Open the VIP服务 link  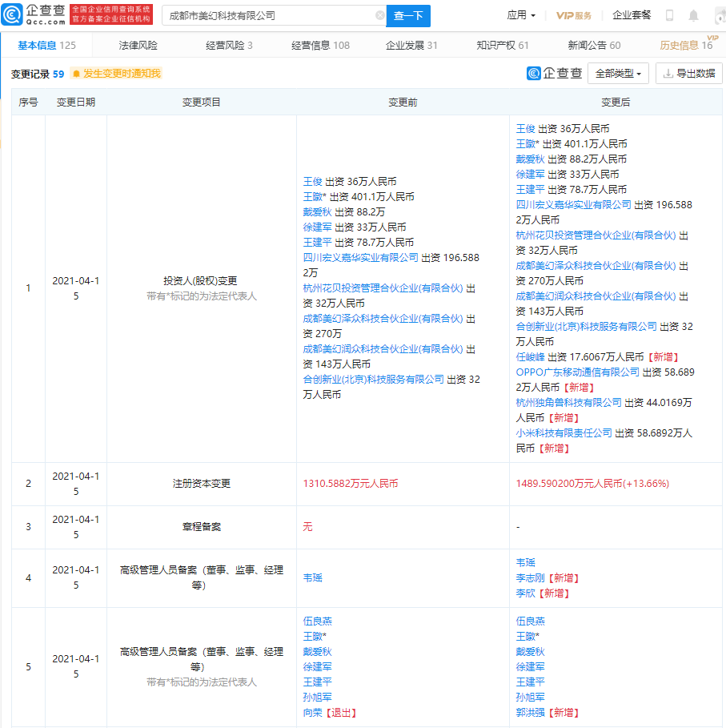point(573,16)
